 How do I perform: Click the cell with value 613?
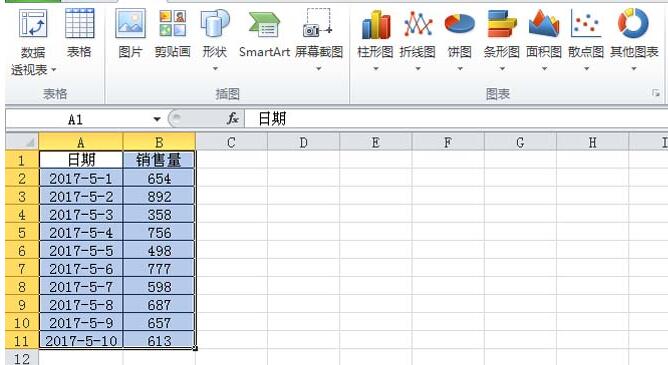coord(159,341)
